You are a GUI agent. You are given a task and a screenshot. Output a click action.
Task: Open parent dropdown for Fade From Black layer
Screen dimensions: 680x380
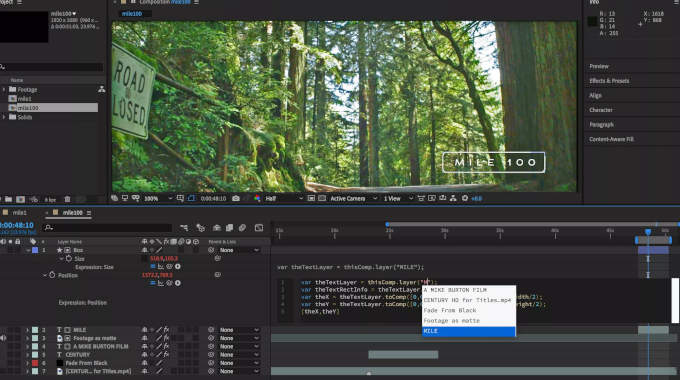click(239, 363)
